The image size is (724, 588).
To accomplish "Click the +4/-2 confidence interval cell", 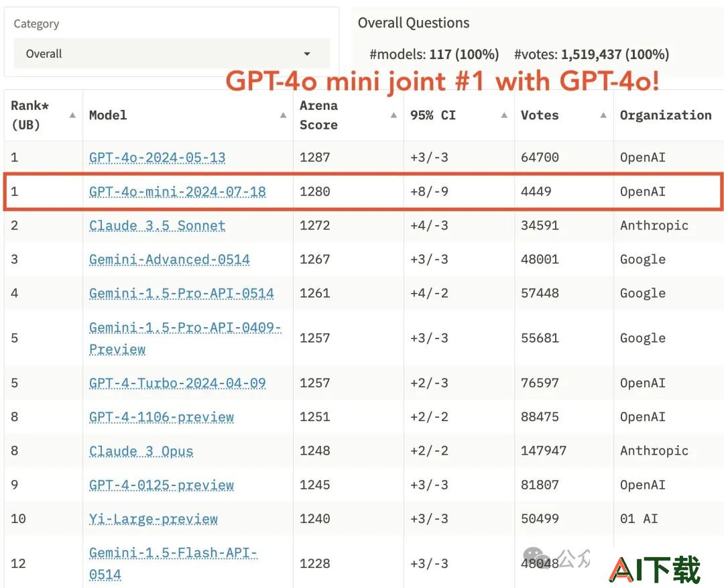I will click(x=429, y=293).
